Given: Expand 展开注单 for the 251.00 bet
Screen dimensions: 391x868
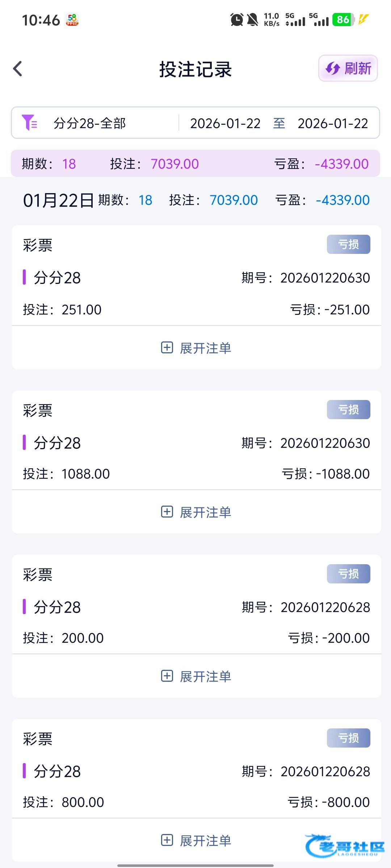Looking at the screenshot, I should click(x=196, y=348).
